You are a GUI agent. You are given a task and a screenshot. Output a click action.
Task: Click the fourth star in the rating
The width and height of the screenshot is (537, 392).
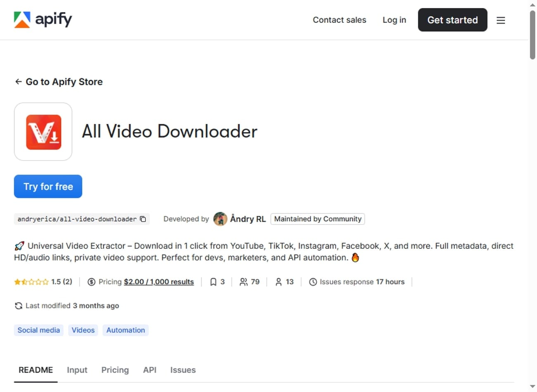(38, 282)
